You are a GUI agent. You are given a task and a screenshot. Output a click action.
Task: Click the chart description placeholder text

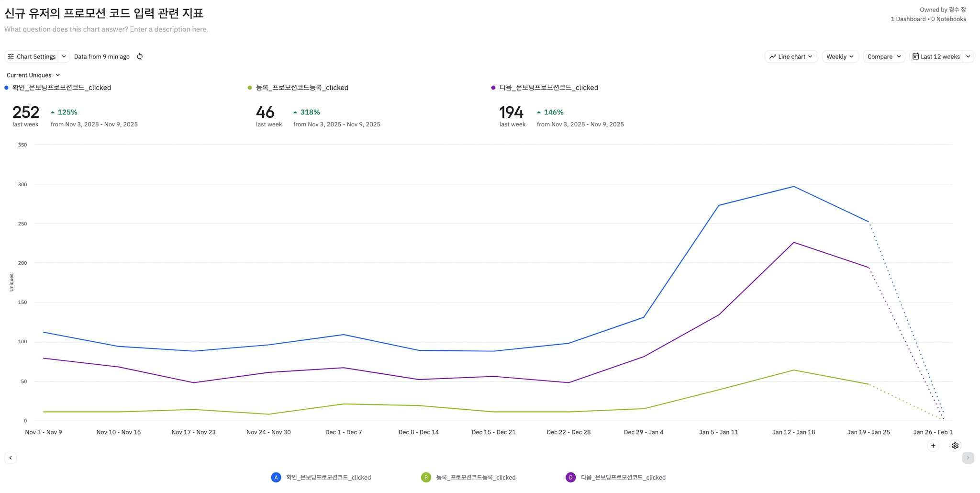point(106,29)
